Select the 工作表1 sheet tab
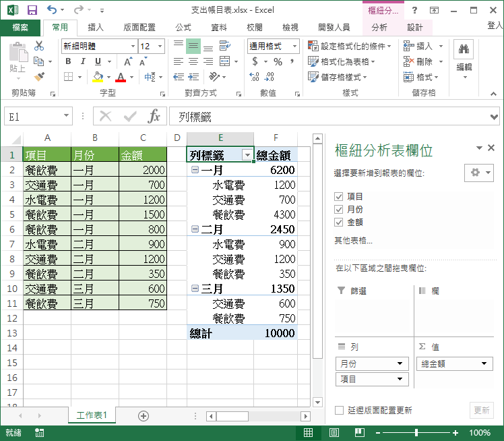Image resolution: width=504 pixels, height=441 pixels. point(92,415)
